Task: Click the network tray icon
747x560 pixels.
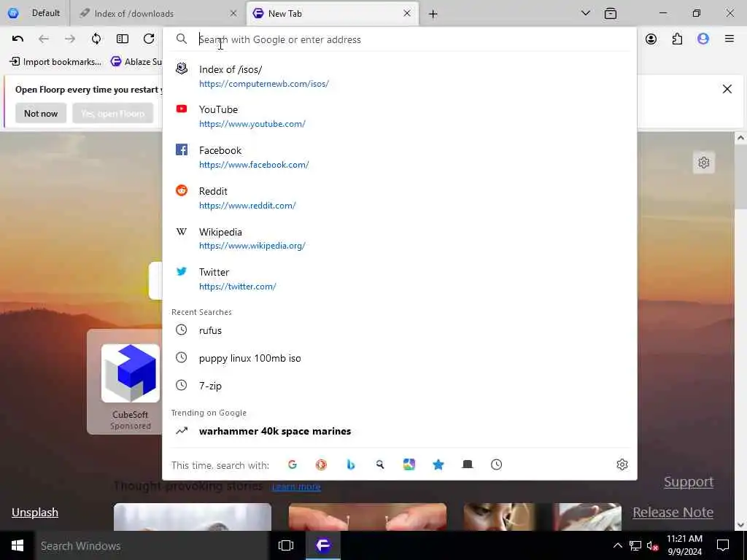Action: click(635, 545)
